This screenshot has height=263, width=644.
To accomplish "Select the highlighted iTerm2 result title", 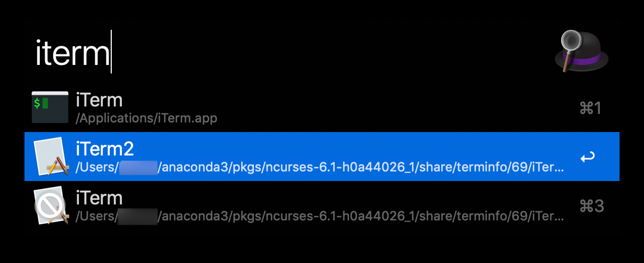I will point(105,149).
